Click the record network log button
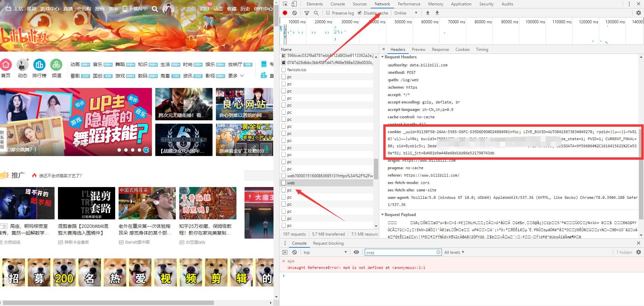The image size is (644, 306). 285,13
